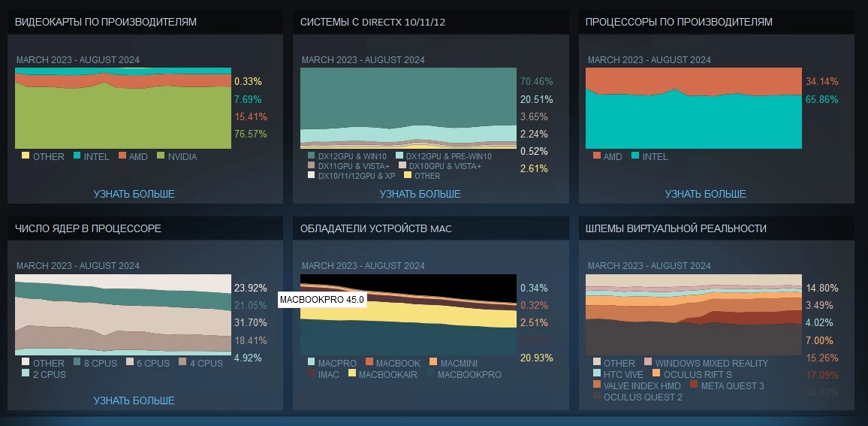The width and height of the screenshot is (868, 426).
Task: Click the MACMINI legend swatch
Action: [433, 363]
